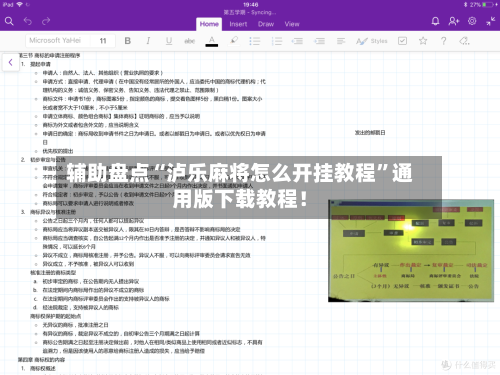This screenshot has width=500, height=375.
Task: Apply the text highlighter
Action: point(234,41)
